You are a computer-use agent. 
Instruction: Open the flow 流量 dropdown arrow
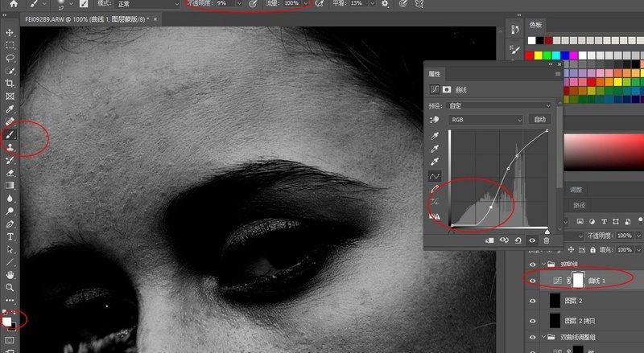point(306,3)
